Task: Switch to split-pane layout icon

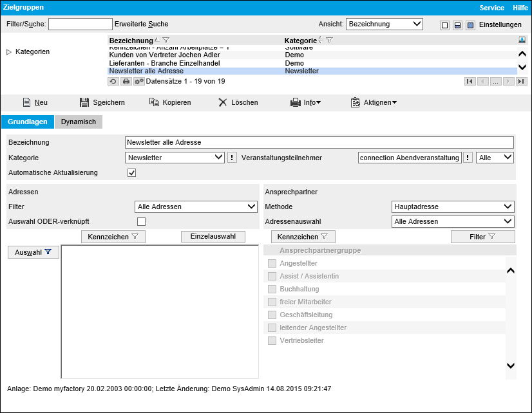Action: 457,25
